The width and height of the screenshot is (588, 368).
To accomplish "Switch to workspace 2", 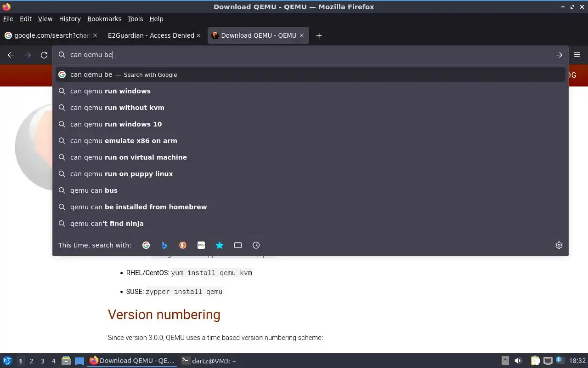I will (x=31, y=361).
